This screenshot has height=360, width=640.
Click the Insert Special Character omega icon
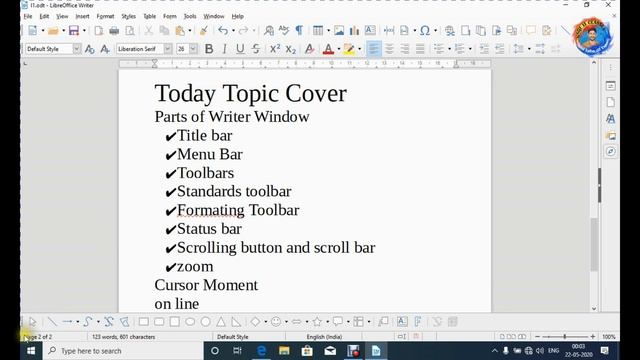tap(424, 31)
